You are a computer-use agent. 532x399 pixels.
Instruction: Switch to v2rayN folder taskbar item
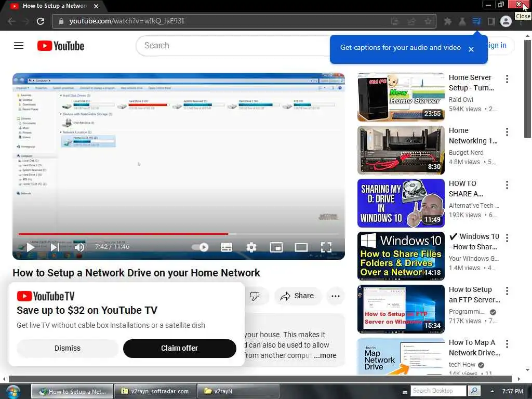(238, 391)
